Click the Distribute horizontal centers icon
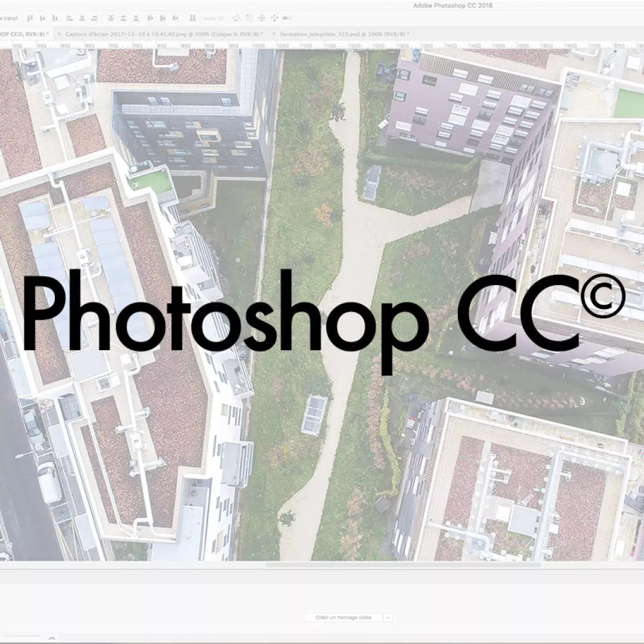 point(163,18)
